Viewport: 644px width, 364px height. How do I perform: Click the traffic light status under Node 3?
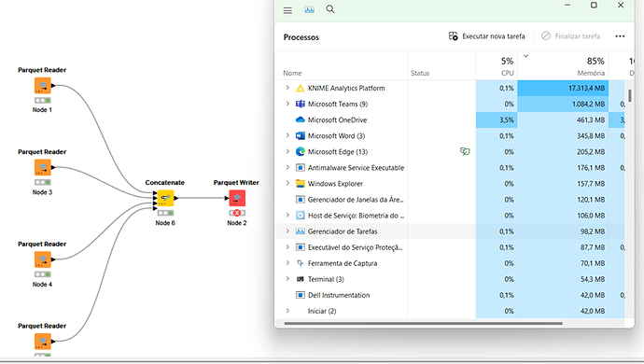coord(42,182)
